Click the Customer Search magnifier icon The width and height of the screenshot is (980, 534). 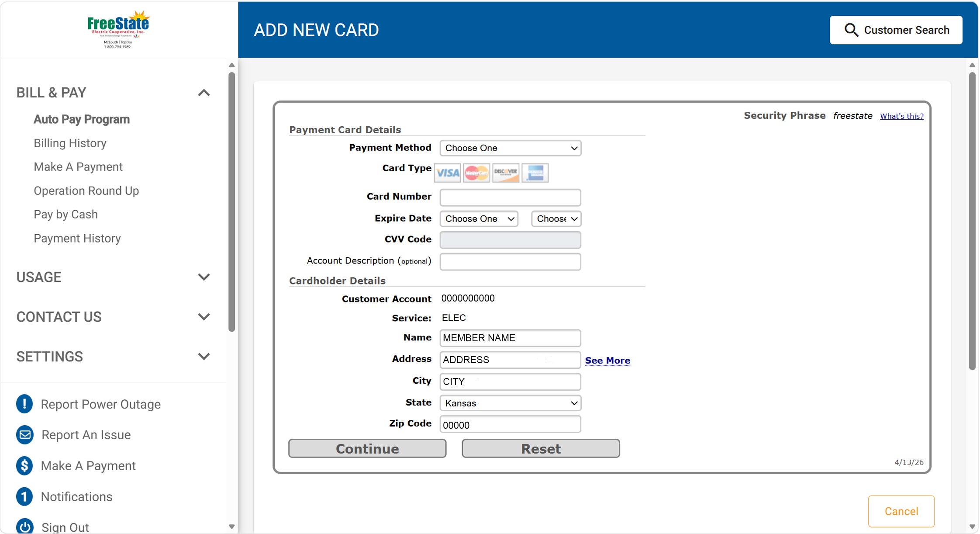coord(851,29)
